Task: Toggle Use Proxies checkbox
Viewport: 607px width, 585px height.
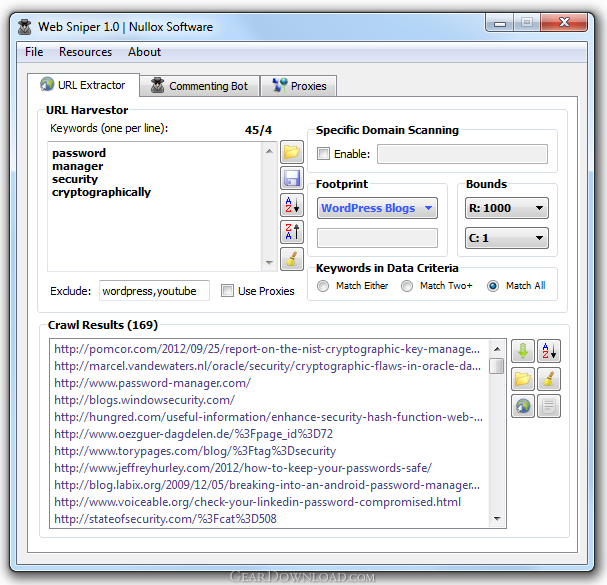Action: pos(227,290)
